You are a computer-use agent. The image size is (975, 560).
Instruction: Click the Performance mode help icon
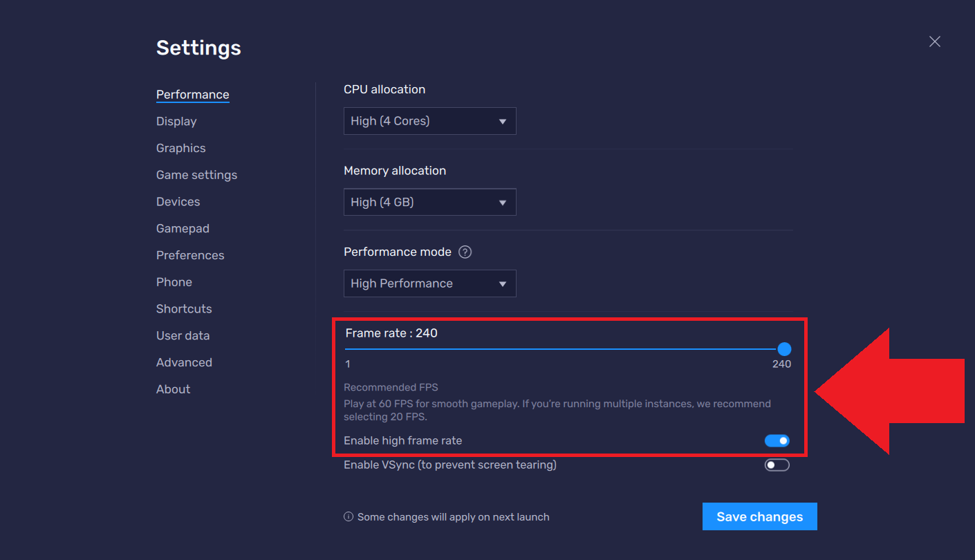coord(465,252)
